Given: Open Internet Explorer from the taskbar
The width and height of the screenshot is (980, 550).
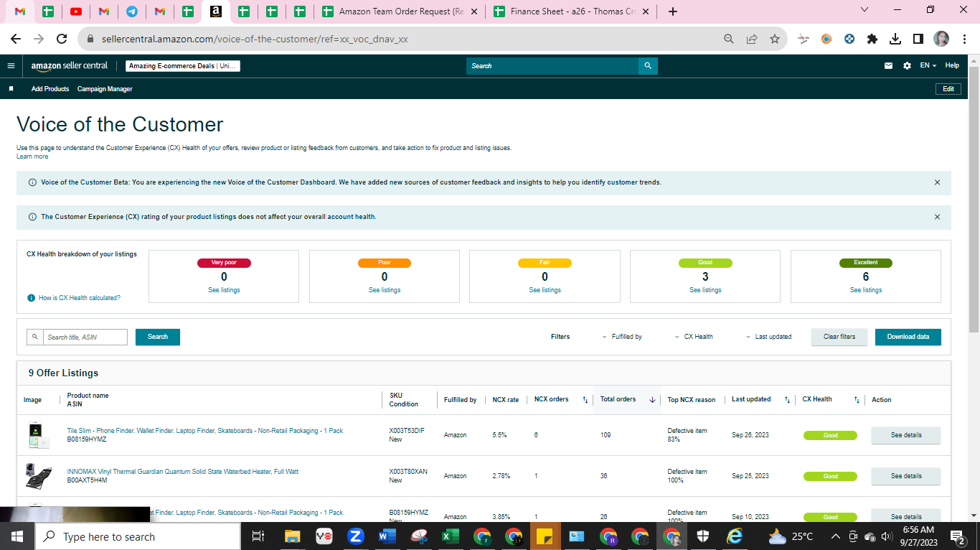Looking at the screenshot, I should click(x=735, y=536).
